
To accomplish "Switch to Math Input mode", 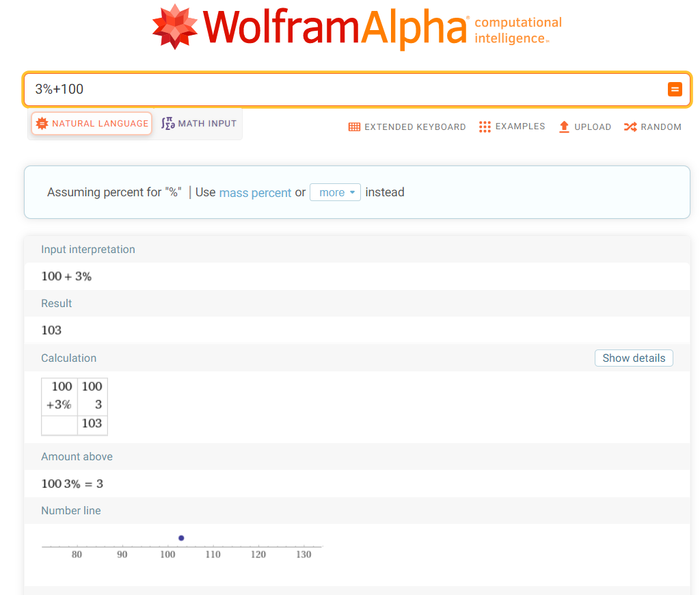I will (x=198, y=124).
